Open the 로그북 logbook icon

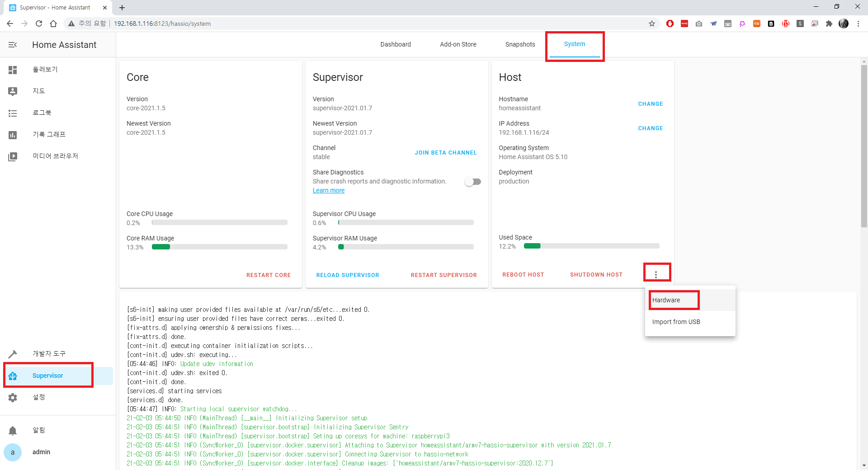click(13, 113)
